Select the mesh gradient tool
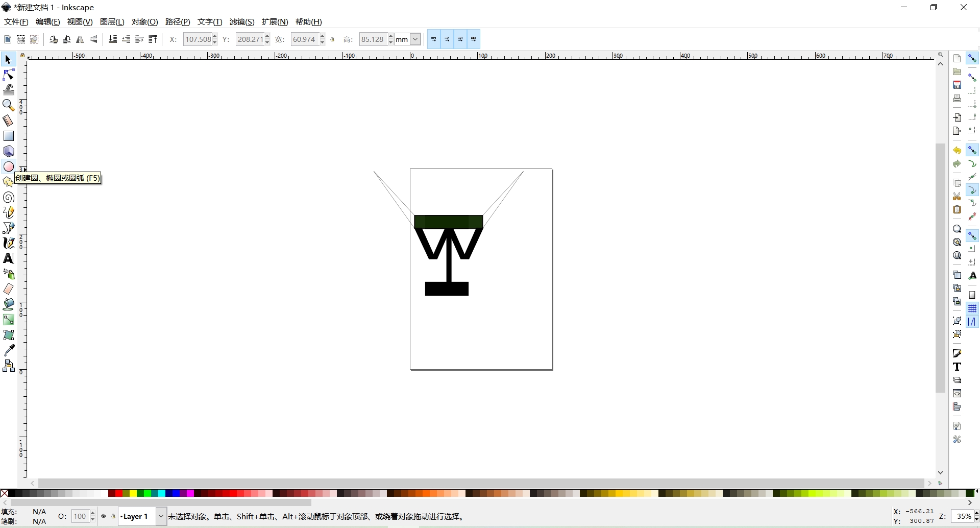The width and height of the screenshot is (980, 528). point(8,335)
